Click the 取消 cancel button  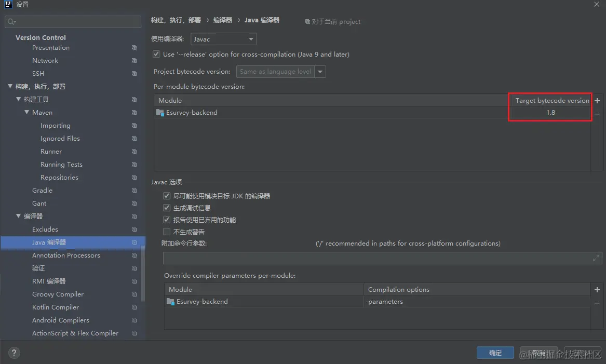538,353
